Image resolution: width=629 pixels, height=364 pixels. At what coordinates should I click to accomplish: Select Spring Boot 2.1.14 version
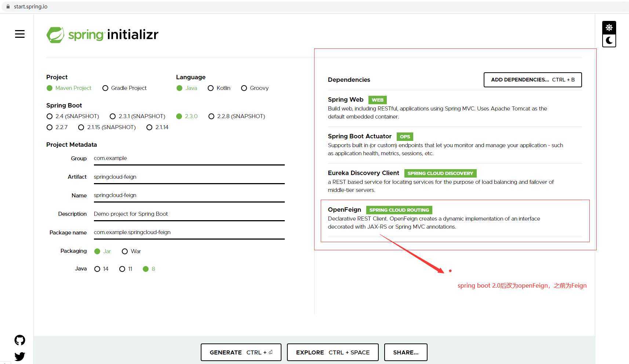pyautogui.click(x=157, y=127)
